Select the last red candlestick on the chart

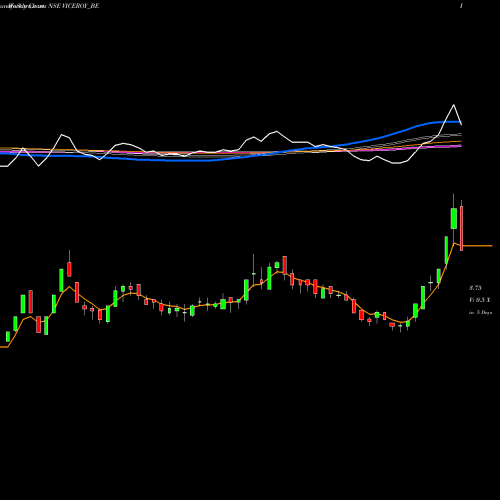461,228
